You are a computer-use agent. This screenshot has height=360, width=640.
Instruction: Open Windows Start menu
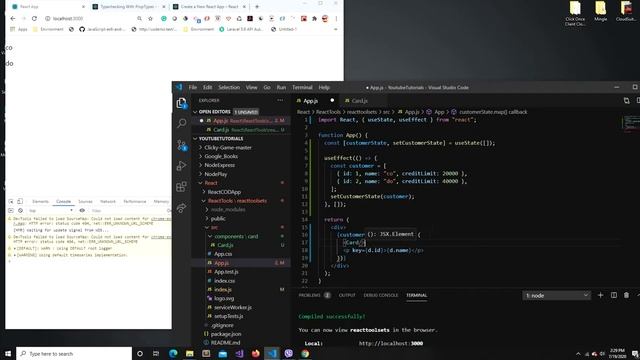[8, 353]
